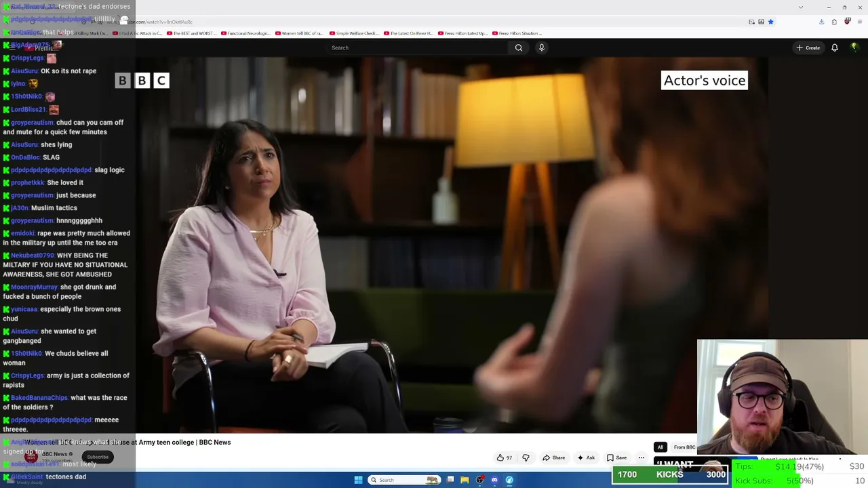Screen dimensions: 868x488
Task: Dislike the BBC News video
Action: (526, 457)
